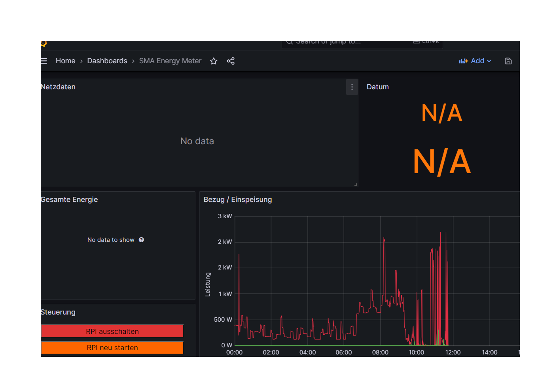Image resolution: width=555 pixels, height=392 pixels.
Task: Click the Leistung axis label on the chart
Action: click(208, 285)
